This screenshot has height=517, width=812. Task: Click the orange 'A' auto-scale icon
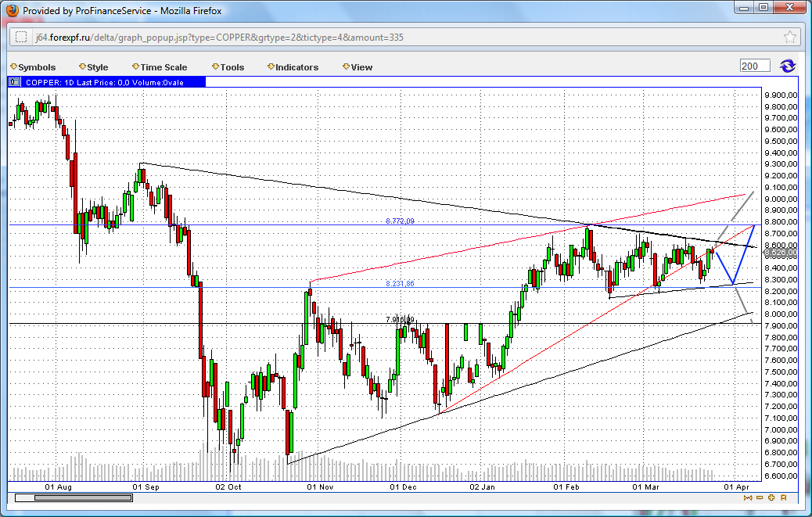pyautogui.click(x=783, y=498)
